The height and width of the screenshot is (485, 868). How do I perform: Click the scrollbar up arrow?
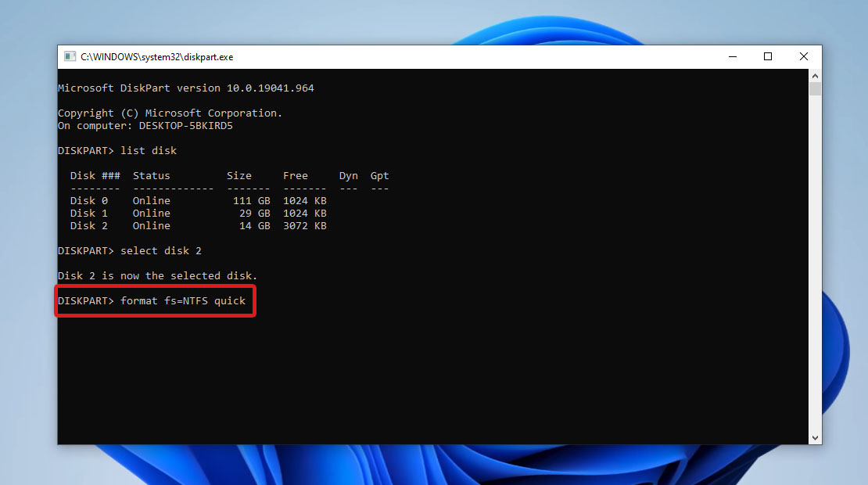(x=815, y=75)
